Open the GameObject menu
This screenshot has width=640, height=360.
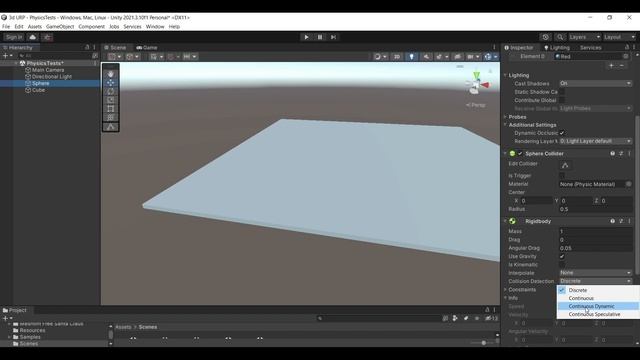[x=60, y=27]
